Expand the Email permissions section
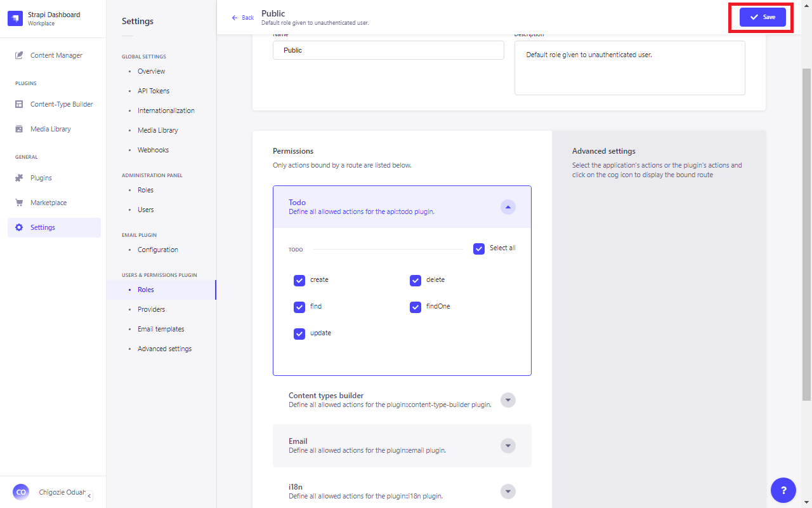The image size is (812, 508). 508,446
